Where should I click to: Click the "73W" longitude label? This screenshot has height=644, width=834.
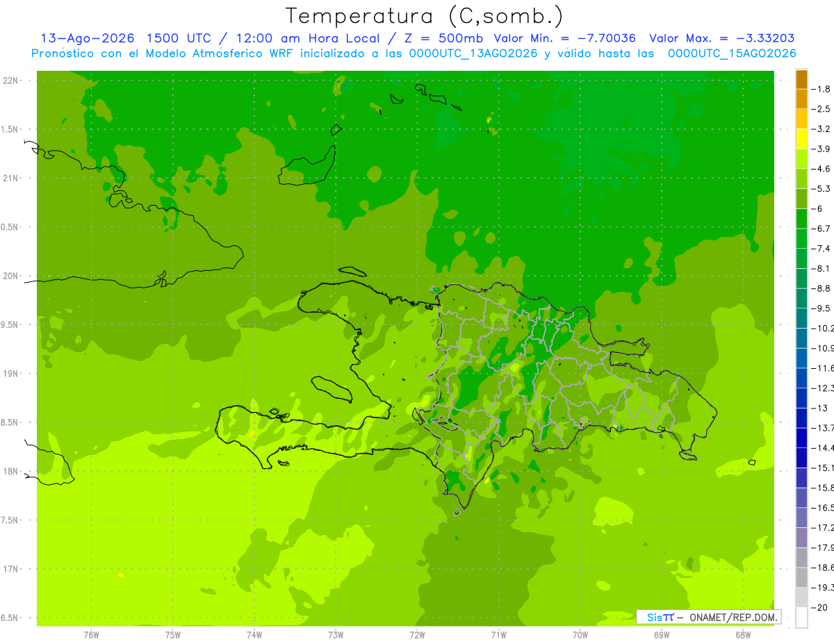(336, 634)
